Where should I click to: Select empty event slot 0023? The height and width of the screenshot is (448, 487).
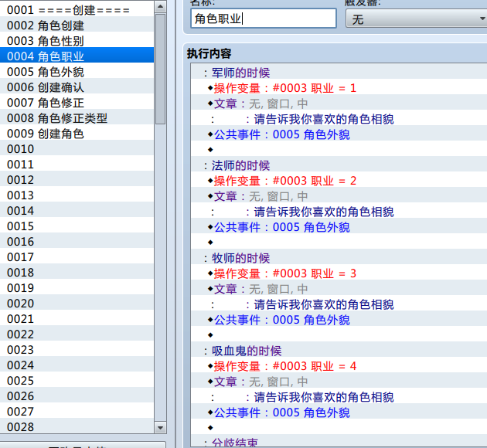(77, 350)
